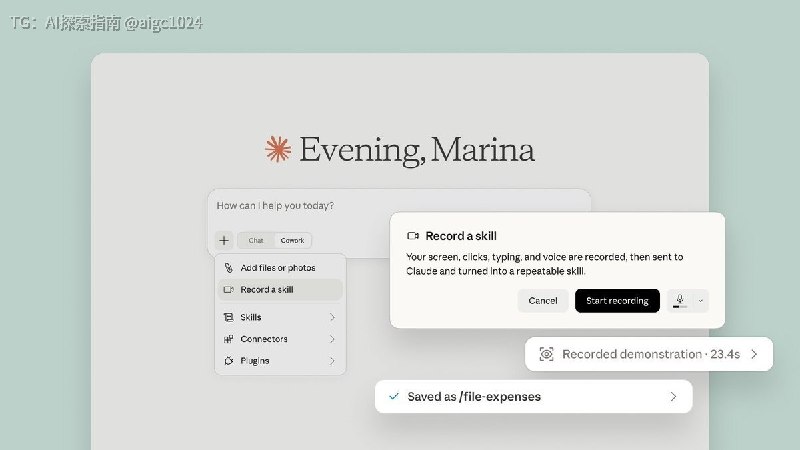Open the Plugins submenu
This screenshot has height=450, width=800.
coord(280,361)
